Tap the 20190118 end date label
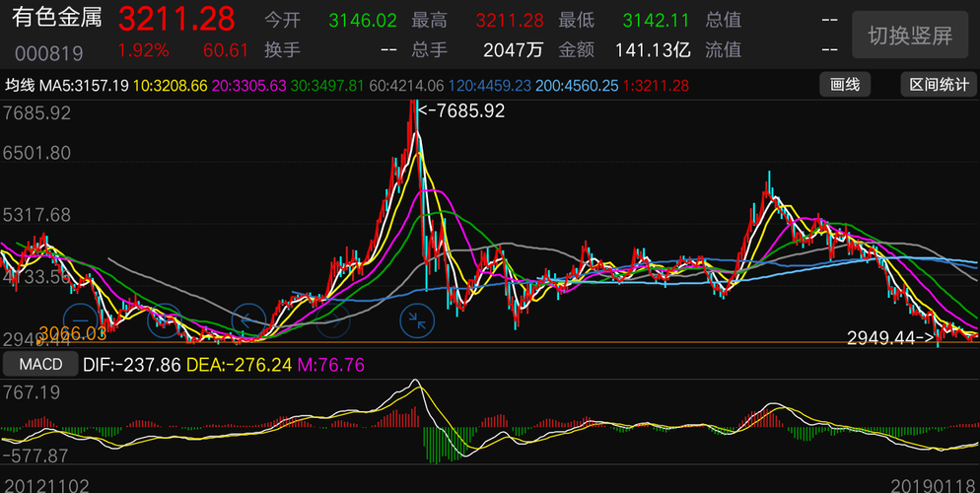 click(935, 485)
